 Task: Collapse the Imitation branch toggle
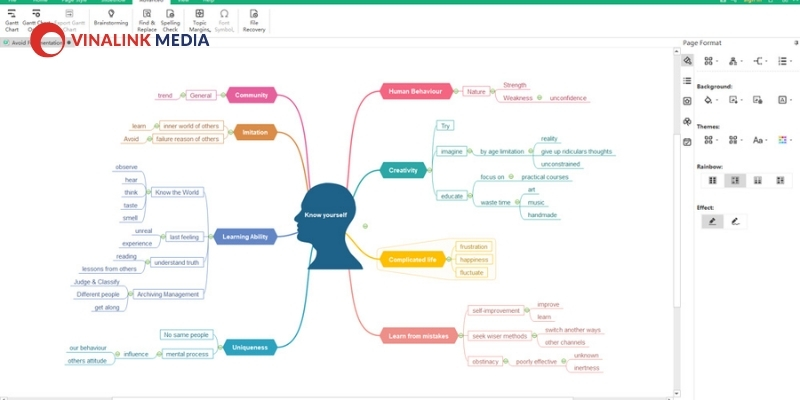point(231,132)
